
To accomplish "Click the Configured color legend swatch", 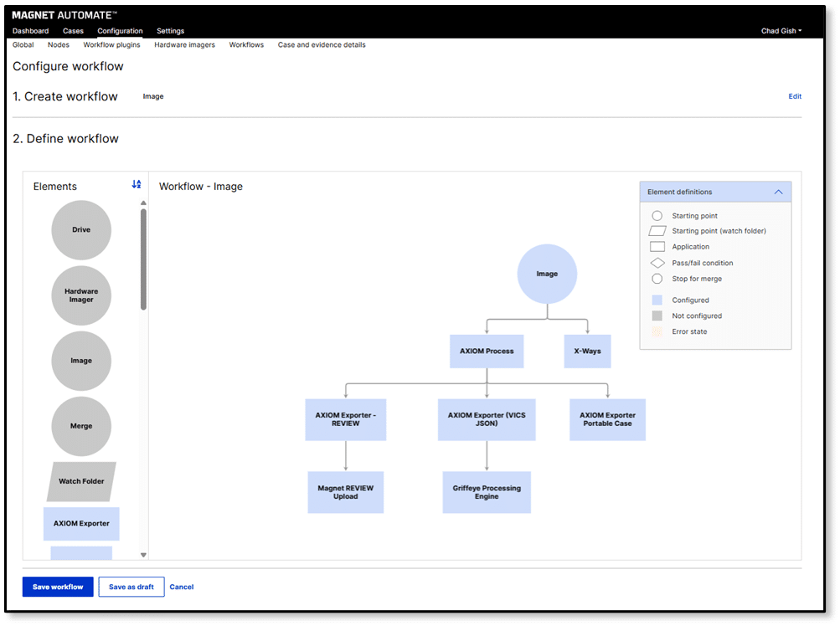I will coord(657,300).
